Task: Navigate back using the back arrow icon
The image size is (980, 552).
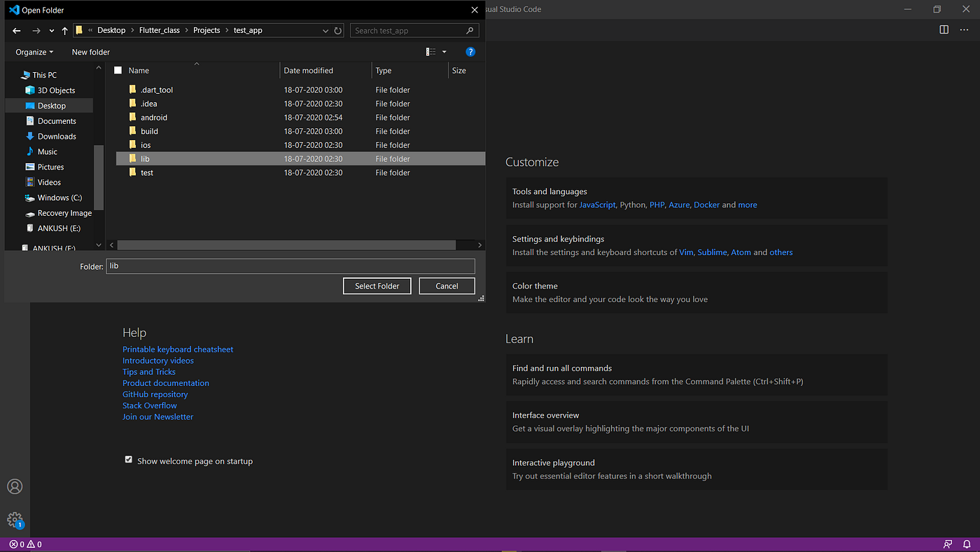Action: click(x=16, y=30)
